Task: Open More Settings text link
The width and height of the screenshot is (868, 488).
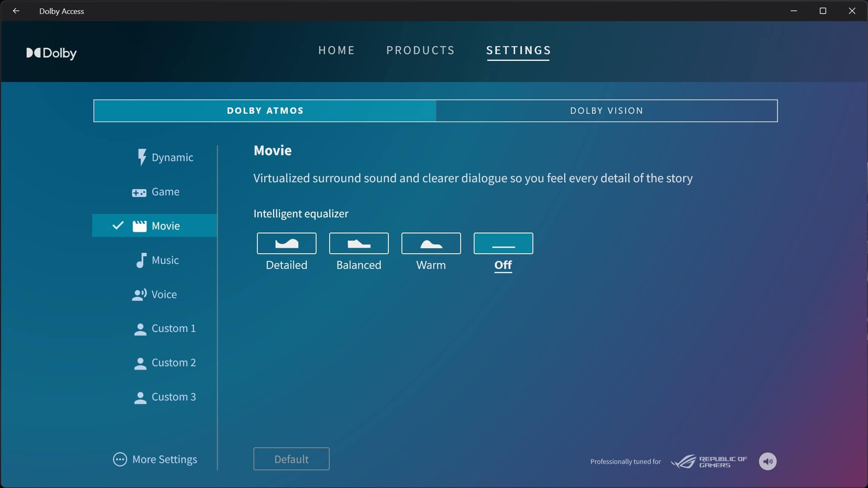Action: coord(165,459)
